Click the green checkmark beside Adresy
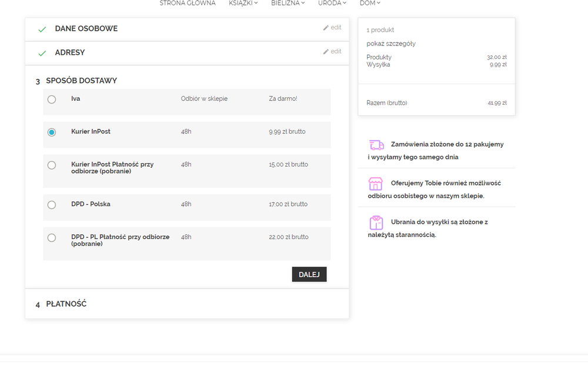Screen dimensions: 588x365 [x=42, y=54]
